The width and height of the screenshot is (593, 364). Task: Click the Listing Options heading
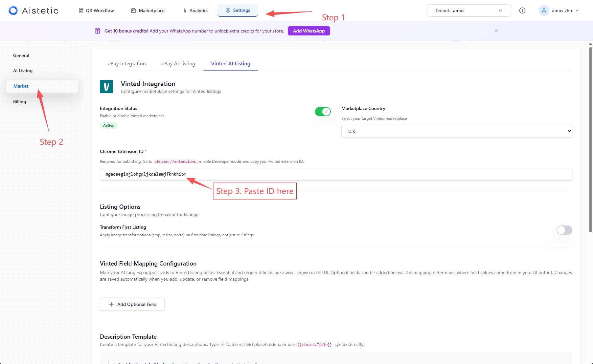click(x=120, y=207)
